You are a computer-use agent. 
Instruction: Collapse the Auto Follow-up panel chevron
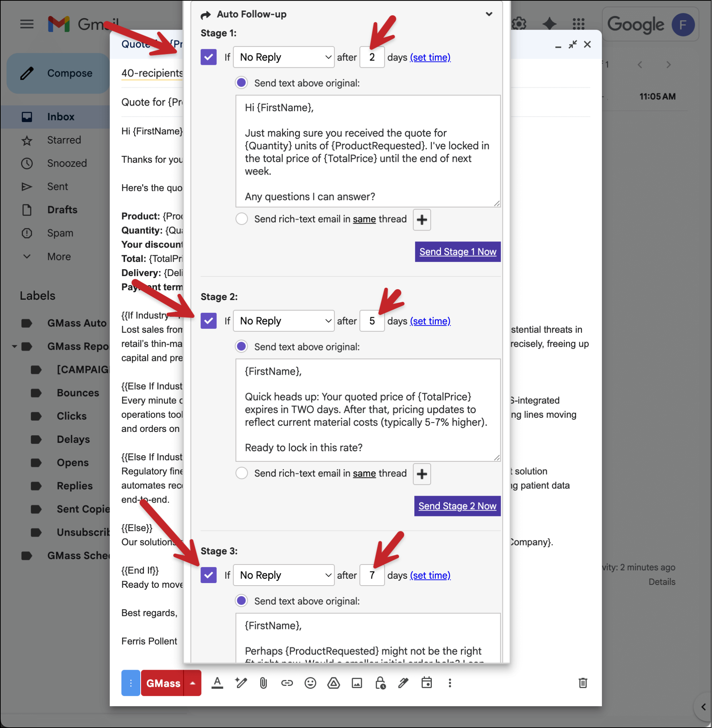tap(489, 14)
